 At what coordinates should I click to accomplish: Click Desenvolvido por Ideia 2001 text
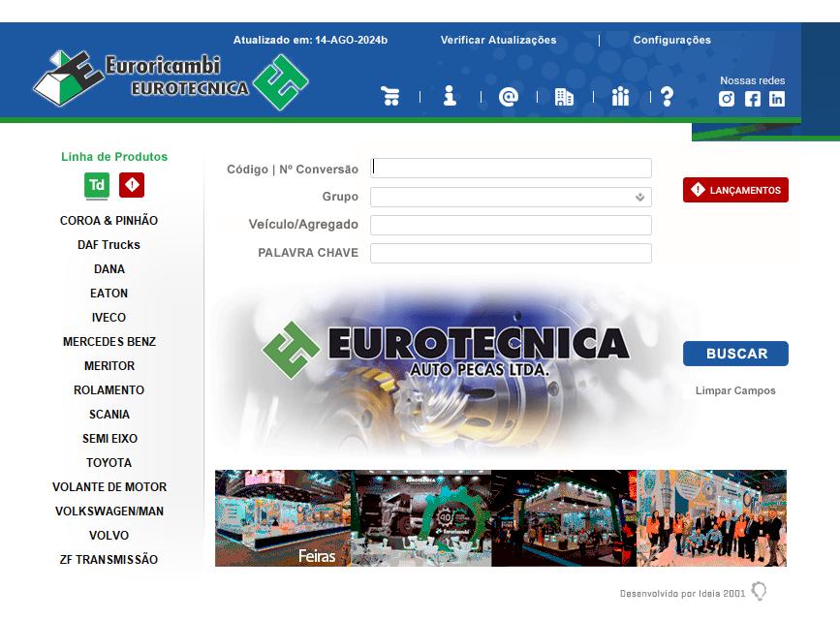pos(682,593)
